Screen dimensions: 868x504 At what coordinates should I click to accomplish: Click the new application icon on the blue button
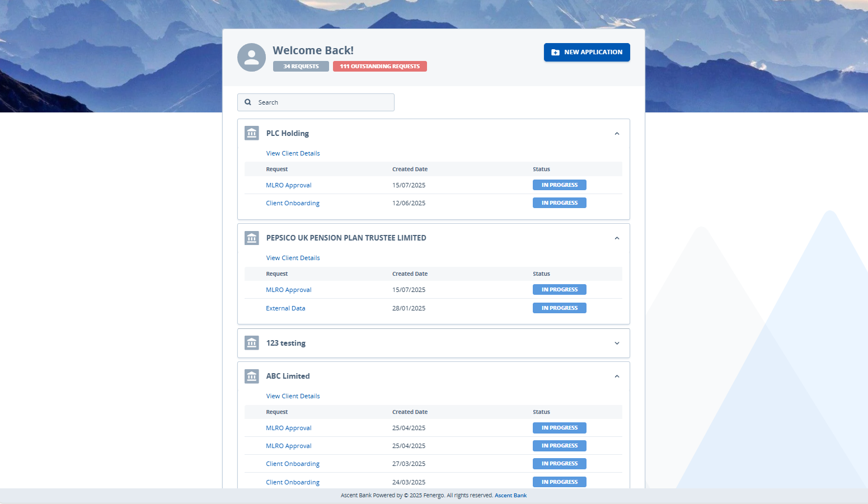pyautogui.click(x=555, y=52)
